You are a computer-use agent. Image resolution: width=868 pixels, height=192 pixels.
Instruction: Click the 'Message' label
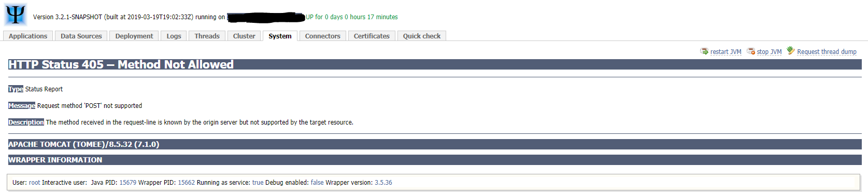(22, 106)
